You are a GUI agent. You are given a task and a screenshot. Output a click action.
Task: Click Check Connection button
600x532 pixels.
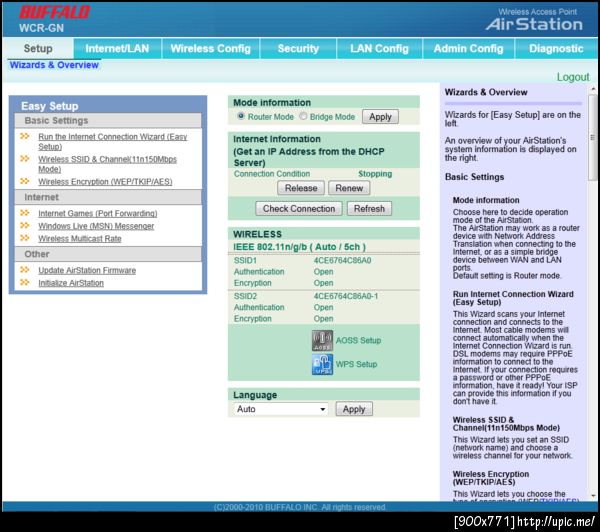[299, 209]
